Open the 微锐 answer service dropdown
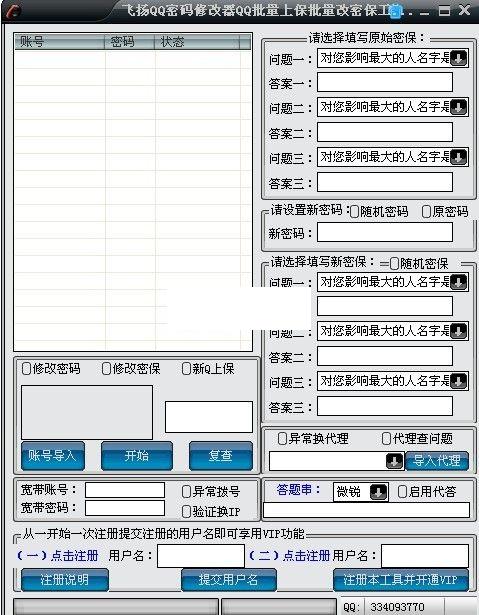 click(378, 492)
